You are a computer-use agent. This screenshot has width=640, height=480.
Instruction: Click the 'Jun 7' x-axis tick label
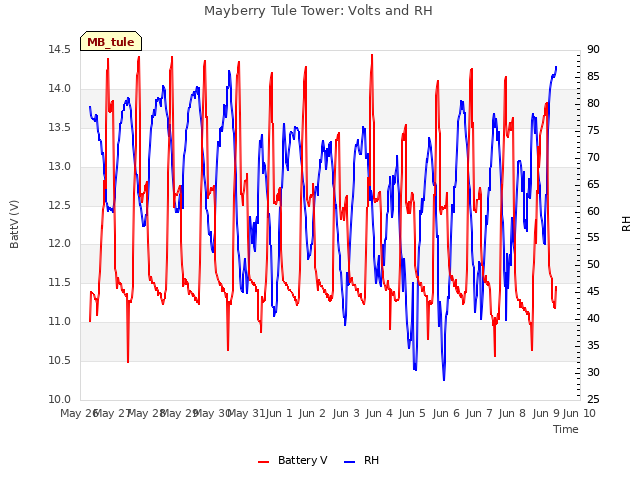tap(479, 413)
